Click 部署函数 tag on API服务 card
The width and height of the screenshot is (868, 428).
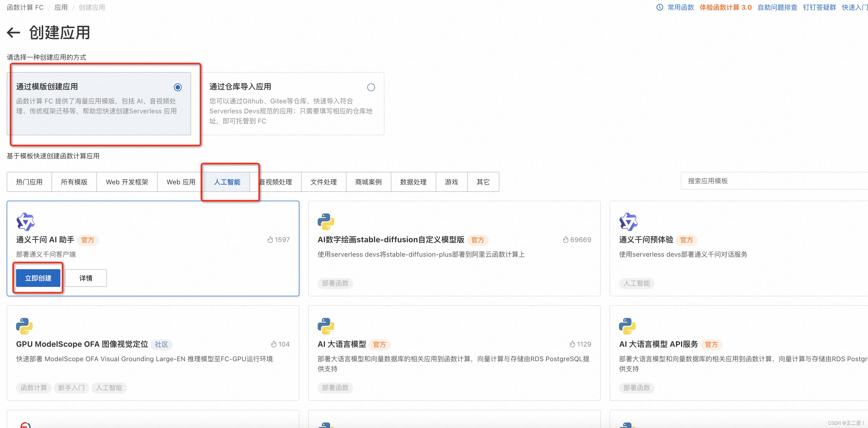(636, 388)
